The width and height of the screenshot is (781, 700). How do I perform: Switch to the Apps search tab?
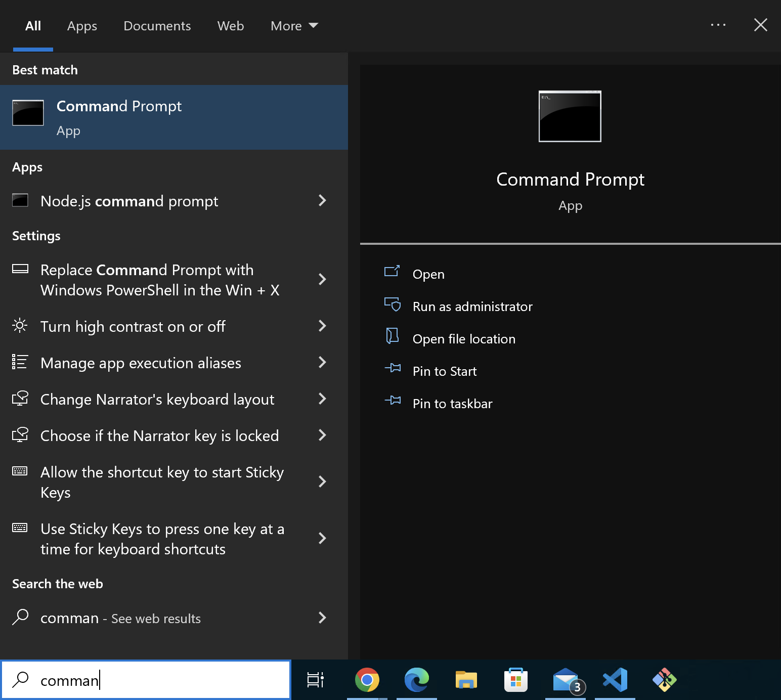[x=82, y=26]
